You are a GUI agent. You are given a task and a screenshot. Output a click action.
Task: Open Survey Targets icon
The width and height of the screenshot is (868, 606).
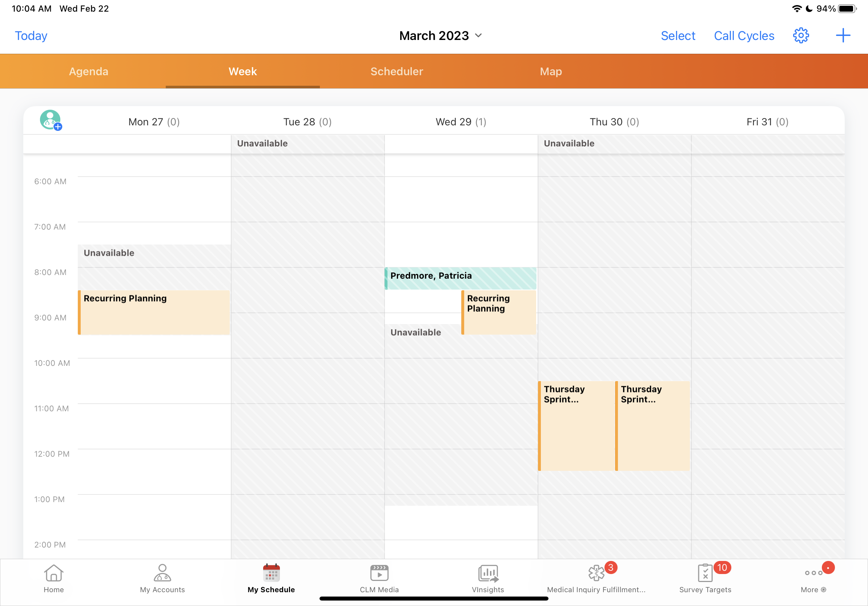click(x=705, y=578)
